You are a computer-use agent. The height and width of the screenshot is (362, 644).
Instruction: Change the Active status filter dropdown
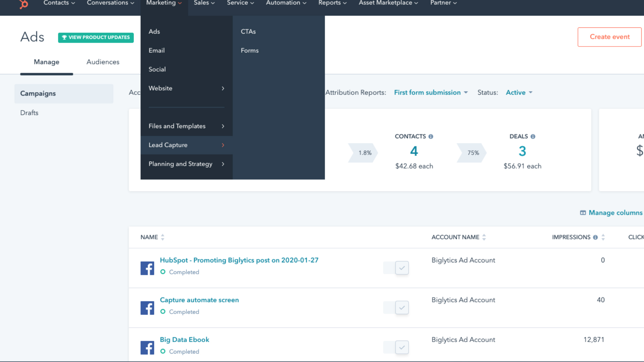coord(519,93)
